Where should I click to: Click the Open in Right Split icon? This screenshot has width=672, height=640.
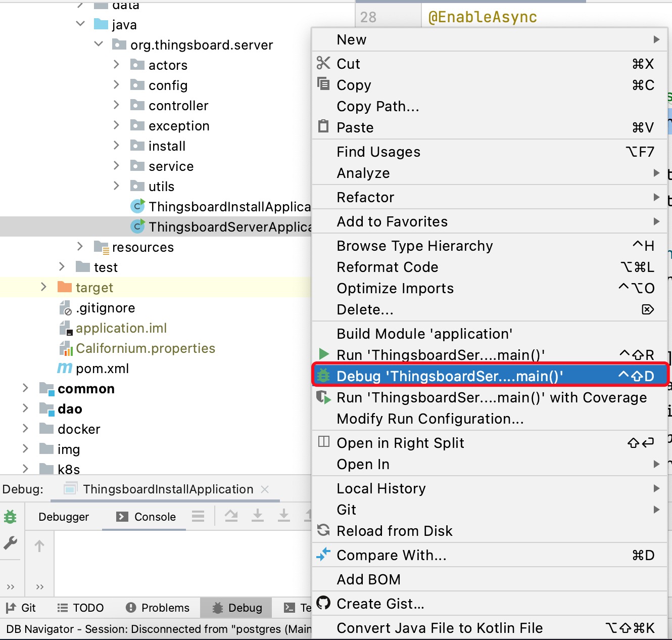[x=323, y=442]
